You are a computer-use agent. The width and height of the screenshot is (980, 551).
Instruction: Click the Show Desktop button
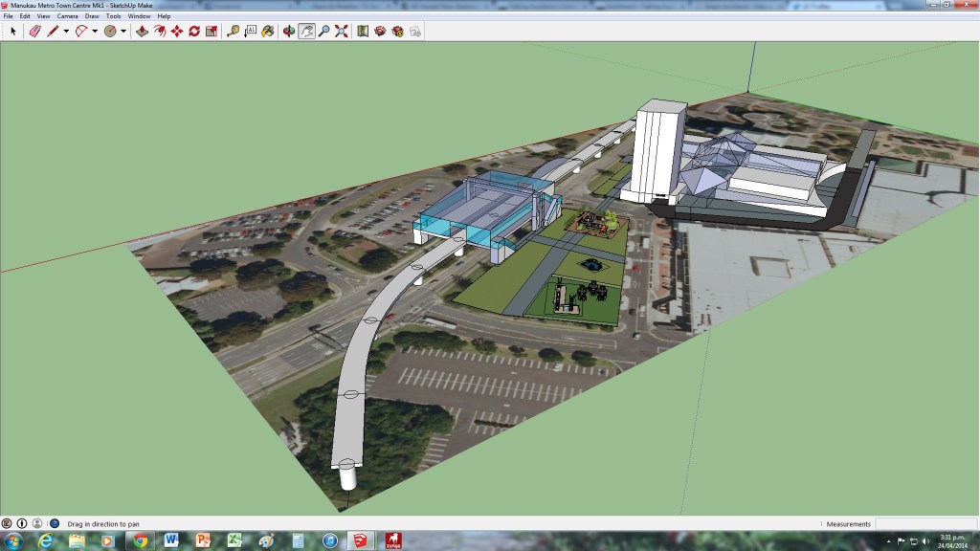(x=976, y=540)
